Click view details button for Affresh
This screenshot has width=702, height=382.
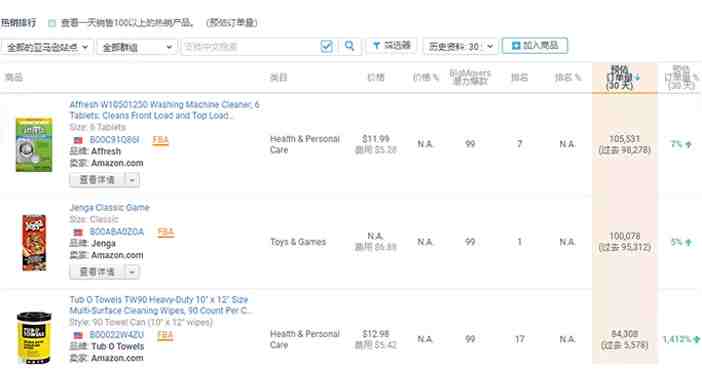(x=97, y=180)
